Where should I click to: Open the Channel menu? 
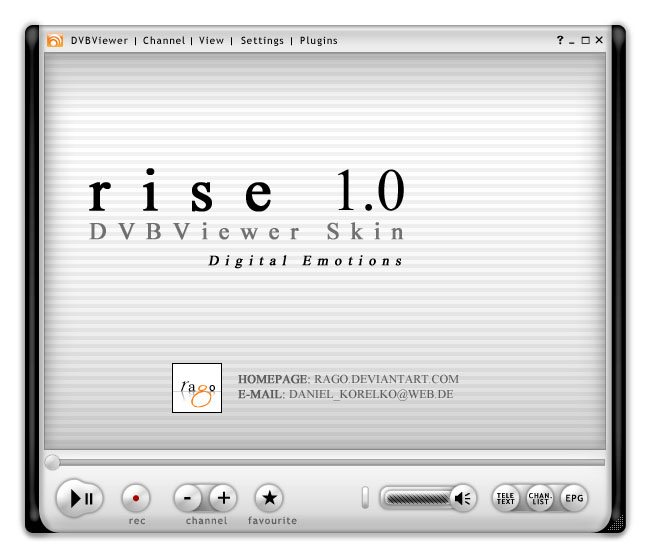(x=164, y=41)
